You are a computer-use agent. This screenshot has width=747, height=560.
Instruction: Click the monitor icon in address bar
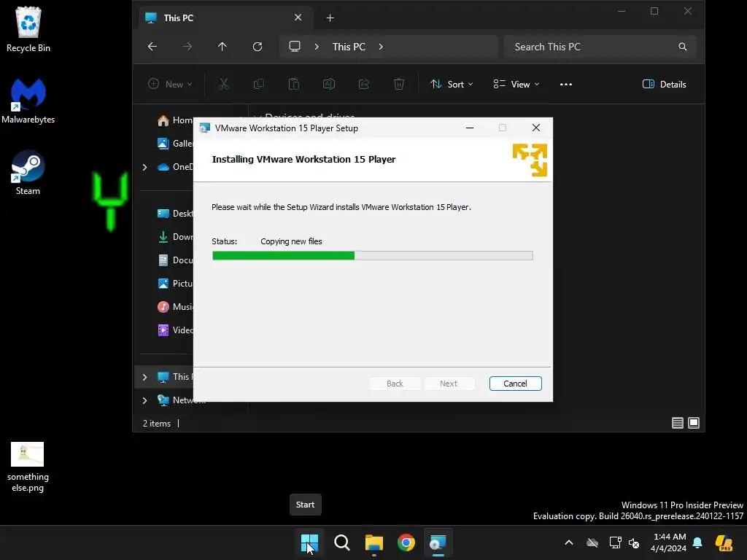[x=295, y=47]
